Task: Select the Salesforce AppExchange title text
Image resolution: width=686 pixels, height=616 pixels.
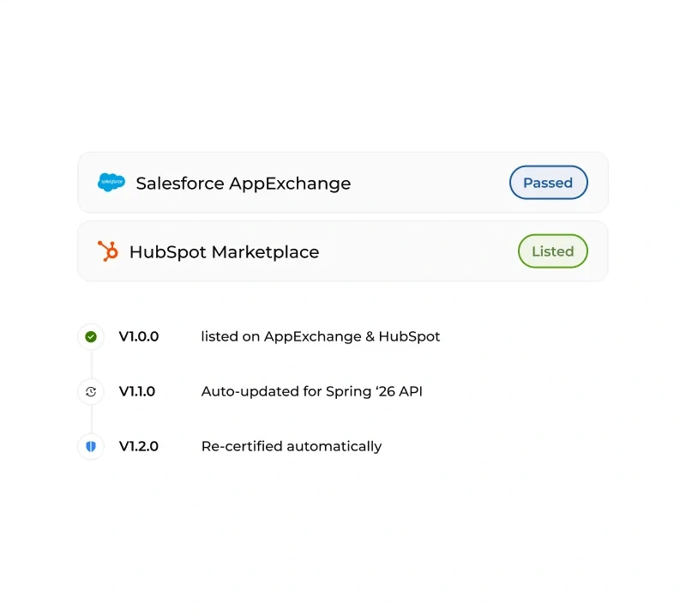Action: click(244, 183)
